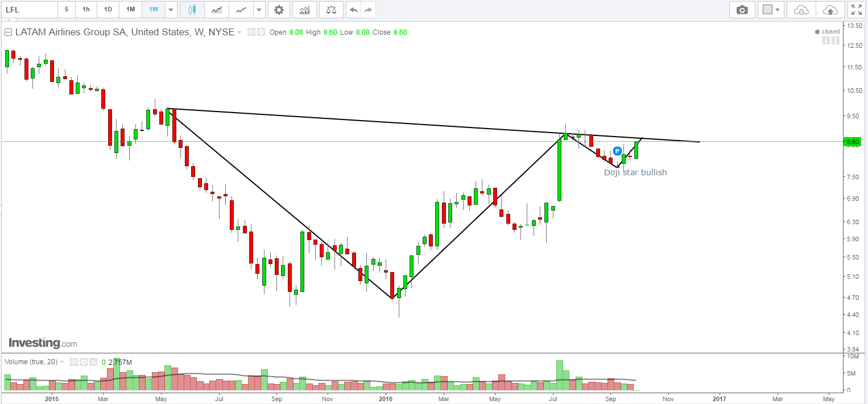Switch to area chart style icon
Viewport: 868px width, 404px height.
tap(217, 10)
